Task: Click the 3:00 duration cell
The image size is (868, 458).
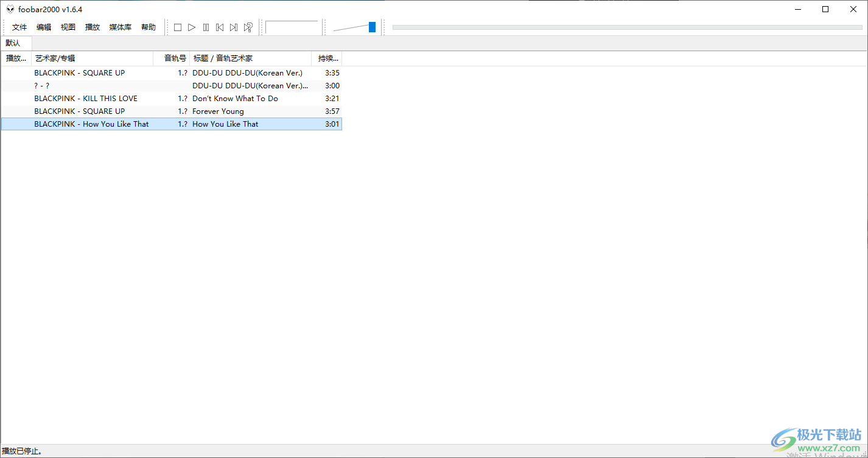Action: point(332,86)
